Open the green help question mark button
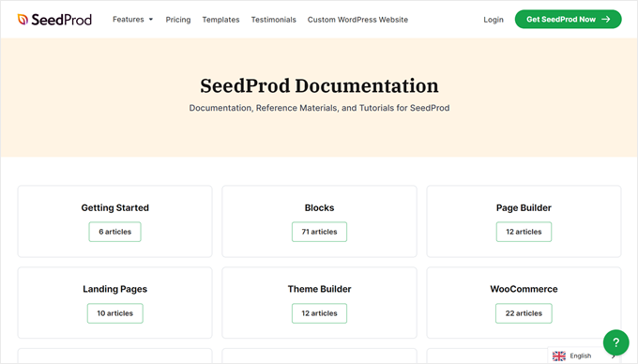 (x=615, y=342)
